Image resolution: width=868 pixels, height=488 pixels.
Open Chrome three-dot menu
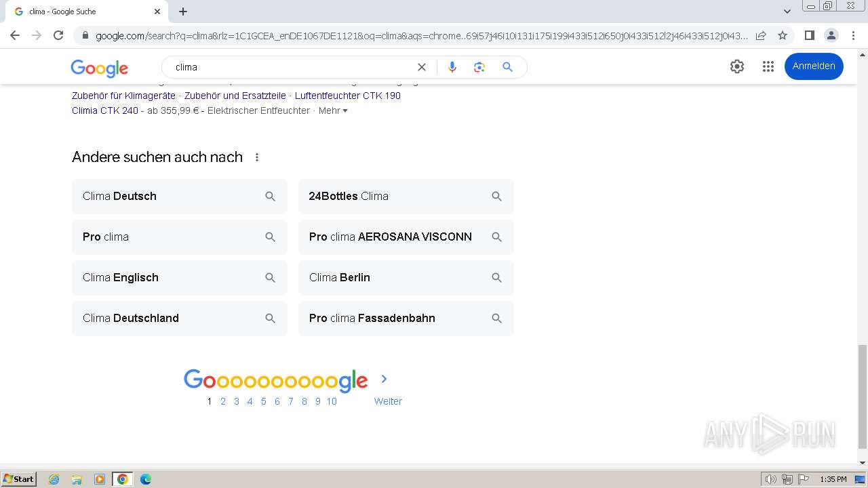(x=853, y=35)
